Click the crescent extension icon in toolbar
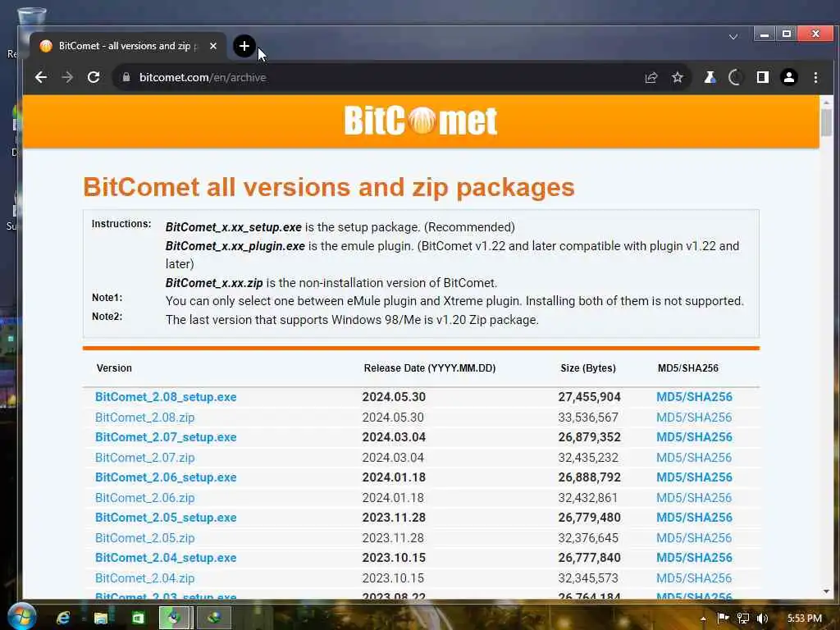The width and height of the screenshot is (840, 630). (x=736, y=78)
